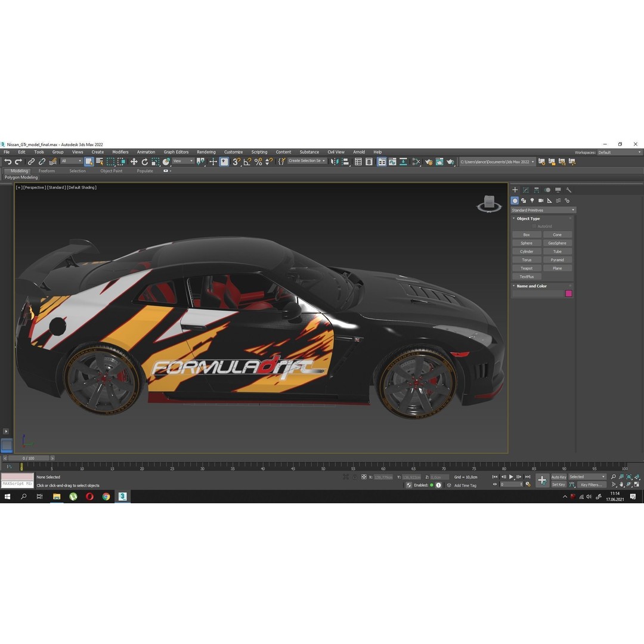This screenshot has height=644, width=644.
Task: Click the Undo arrow icon
Action: [x=7, y=162]
